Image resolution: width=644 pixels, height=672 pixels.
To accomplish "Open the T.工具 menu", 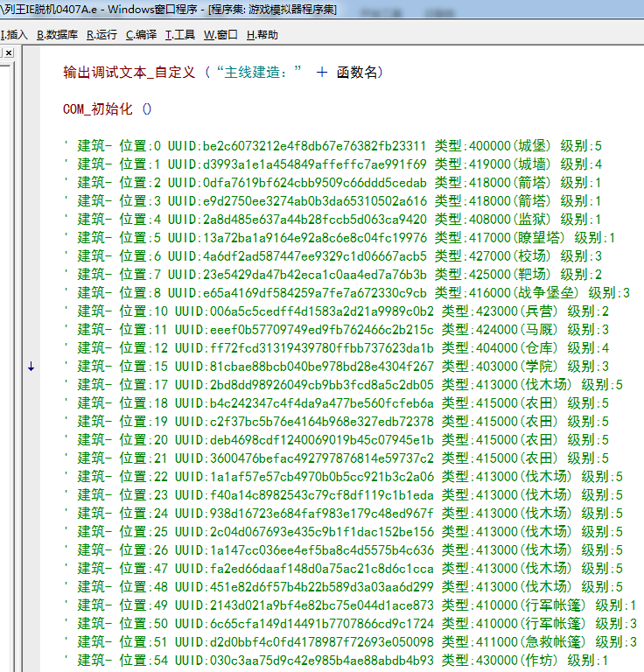I will (x=179, y=35).
